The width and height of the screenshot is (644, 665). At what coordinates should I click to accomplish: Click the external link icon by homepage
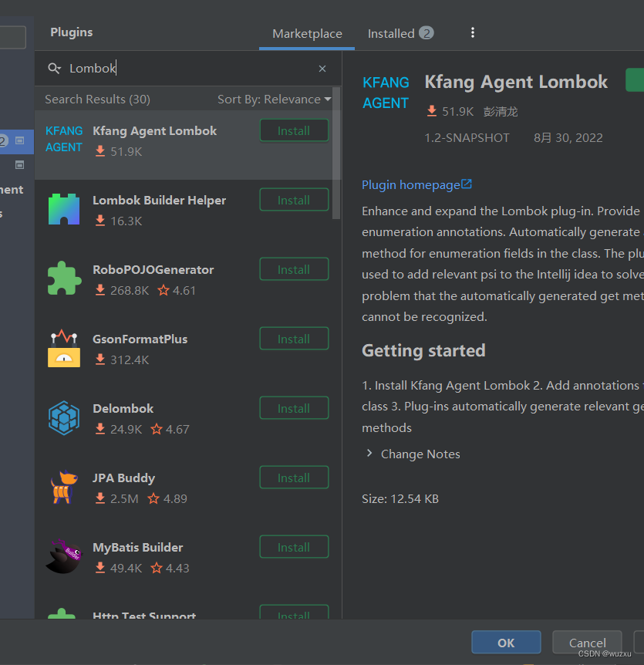click(x=467, y=184)
